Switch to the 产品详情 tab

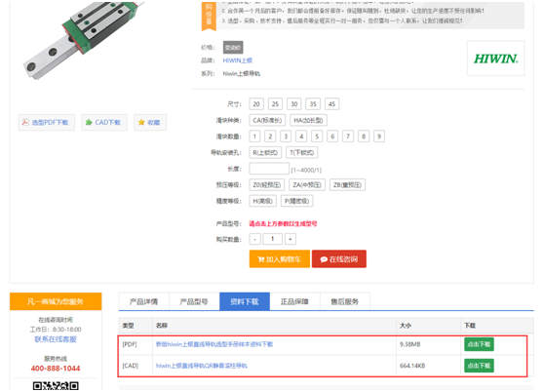[144, 301]
